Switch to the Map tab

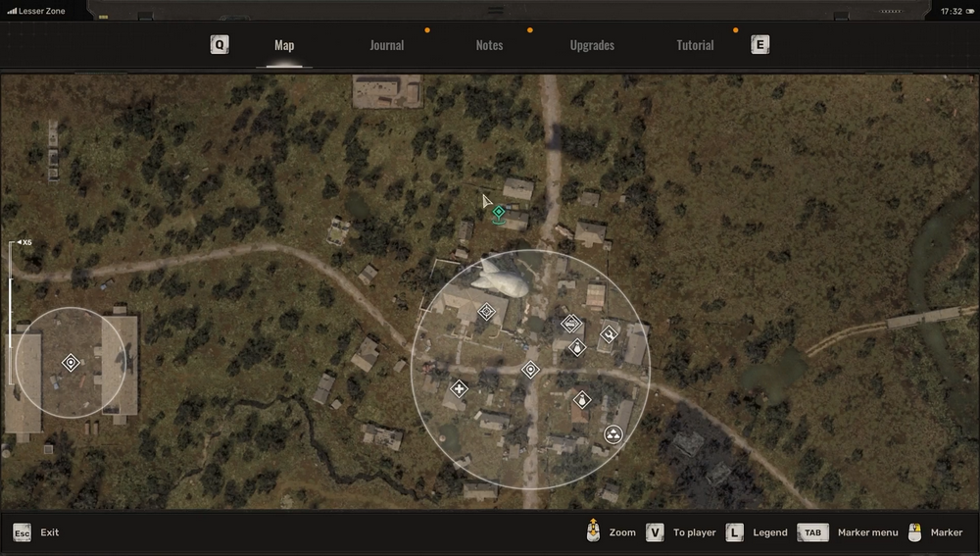284,45
